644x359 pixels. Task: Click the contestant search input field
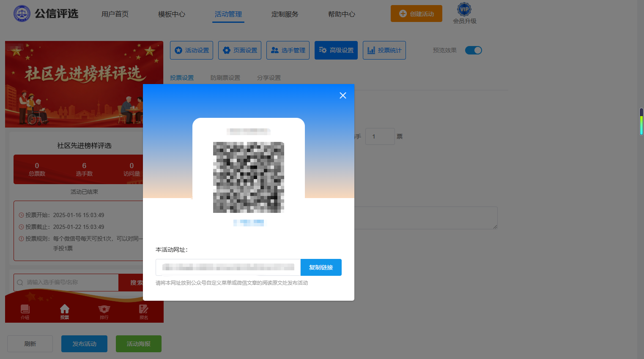(x=66, y=283)
